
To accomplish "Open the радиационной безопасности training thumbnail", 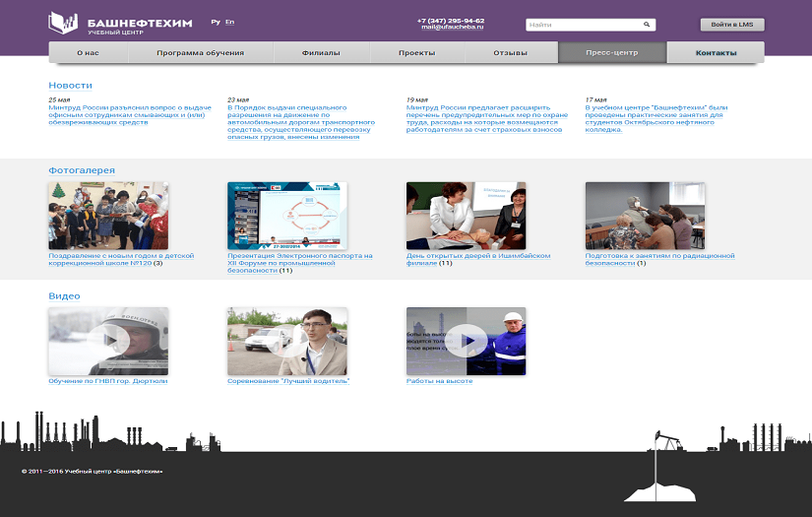I will pos(646,216).
